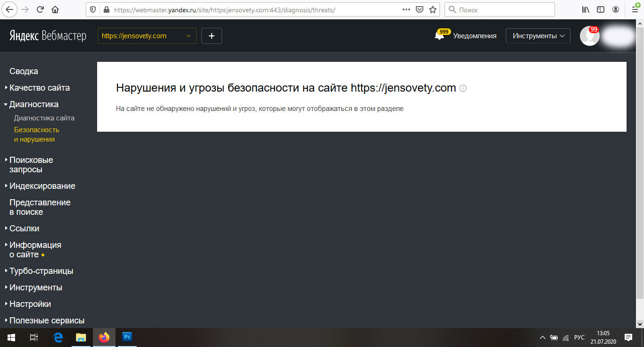The image size is (644, 347).
Task: Open the info icon beside page heading
Action: coord(463,88)
